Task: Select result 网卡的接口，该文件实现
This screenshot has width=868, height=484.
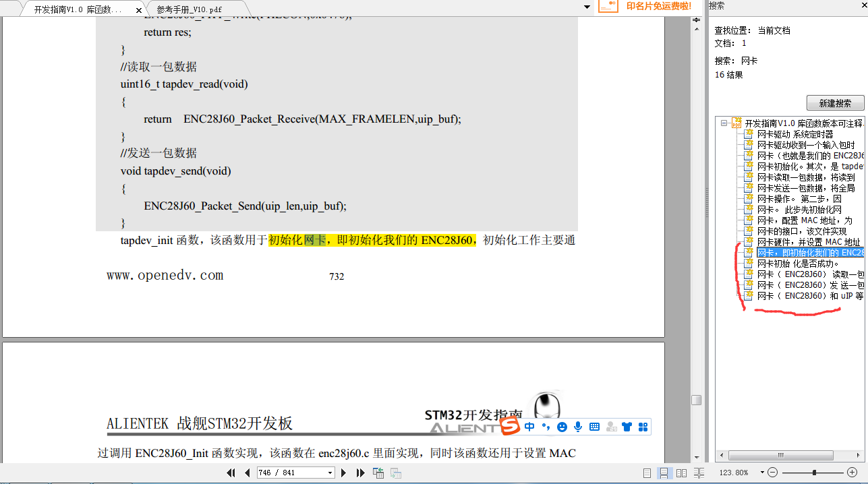Action: [x=802, y=231]
